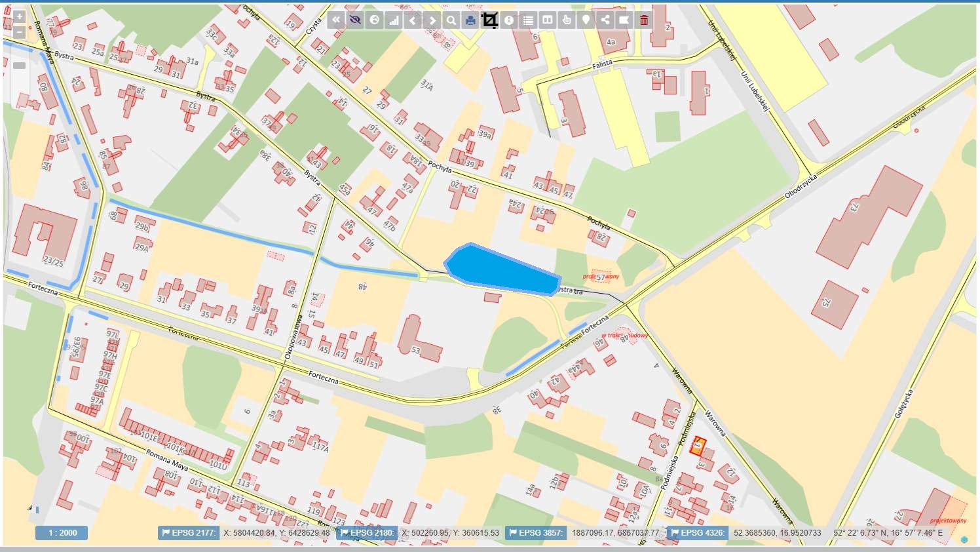Print the map with printer icon
This screenshot has width=980, height=552.
pyautogui.click(x=470, y=20)
